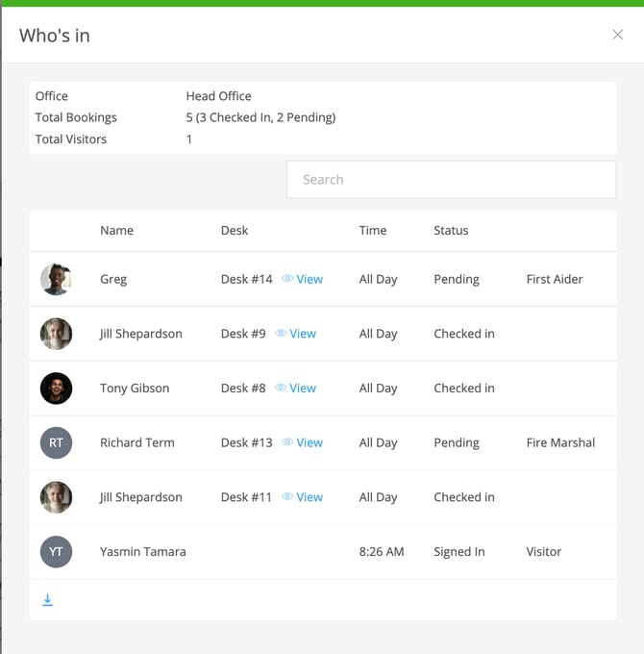Open View link for Desk #11
644x654 pixels.
coord(310,497)
